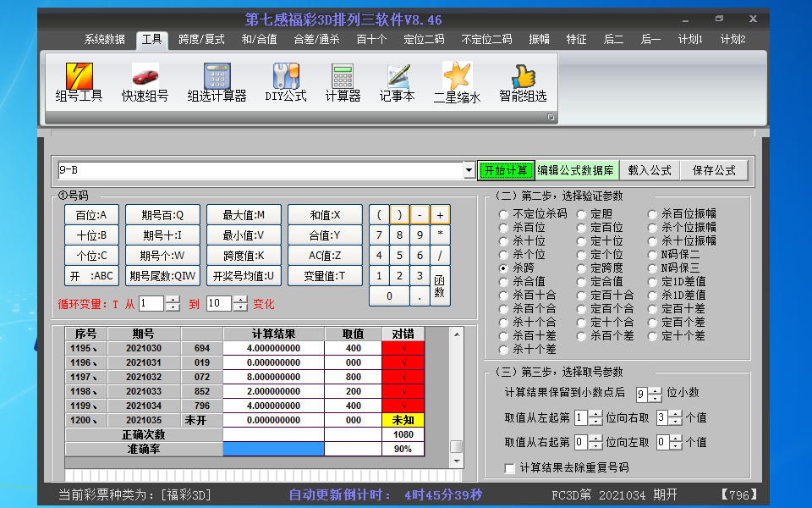Click the formula input field containing 9-B
The height and width of the screenshot is (508, 812).
pos(261,170)
